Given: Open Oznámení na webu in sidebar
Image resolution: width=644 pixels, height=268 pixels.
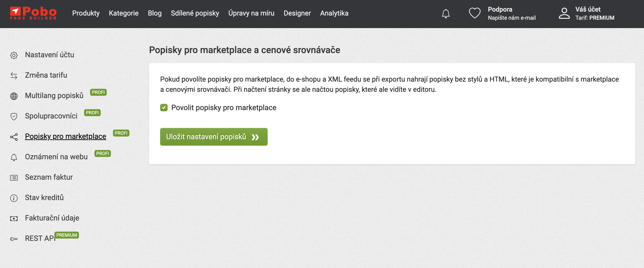Looking at the screenshot, I should pyautogui.click(x=56, y=157).
